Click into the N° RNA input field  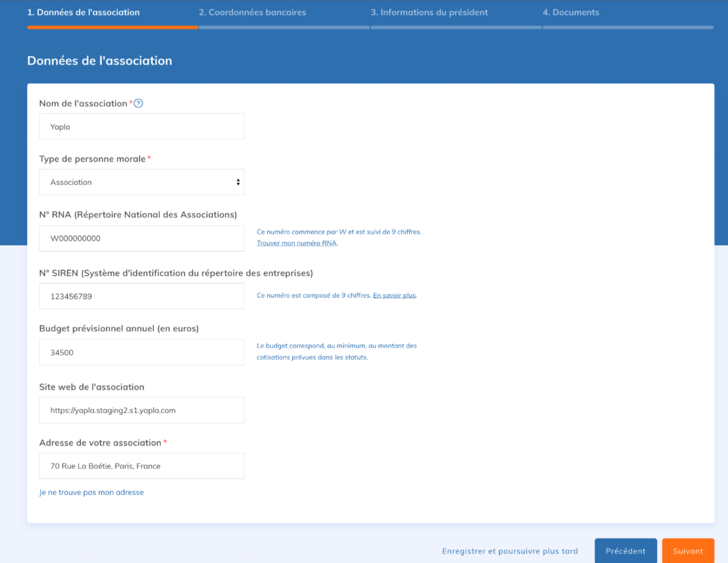coord(141,238)
